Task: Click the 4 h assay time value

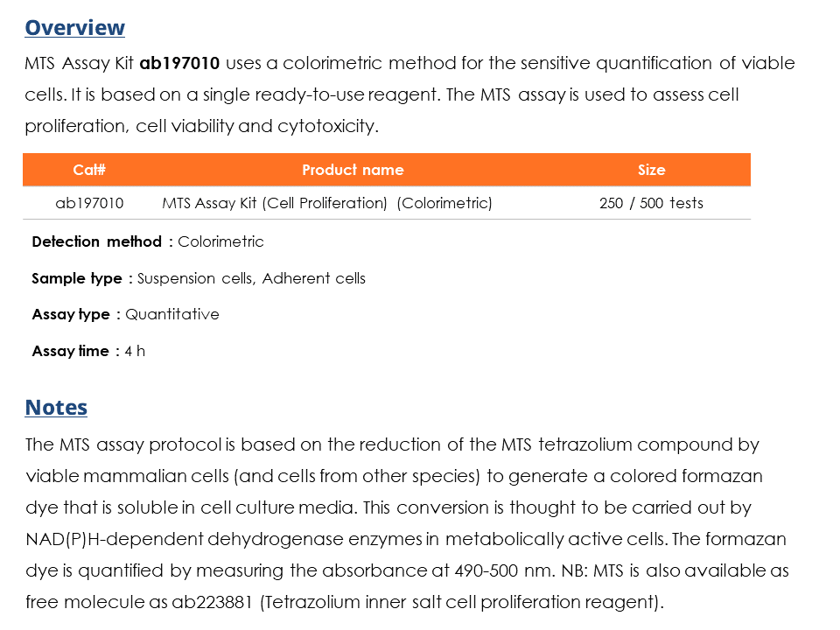Action: (135, 351)
